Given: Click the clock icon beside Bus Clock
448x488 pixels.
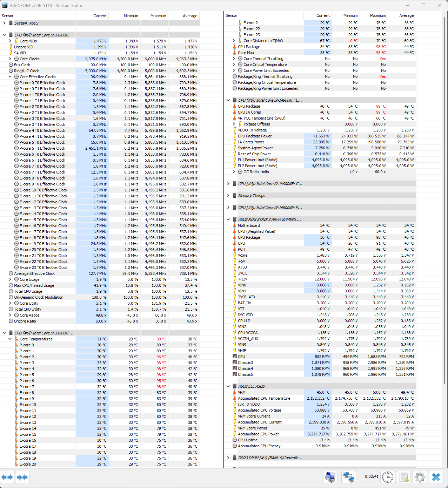Looking at the screenshot, I should click(11, 65).
